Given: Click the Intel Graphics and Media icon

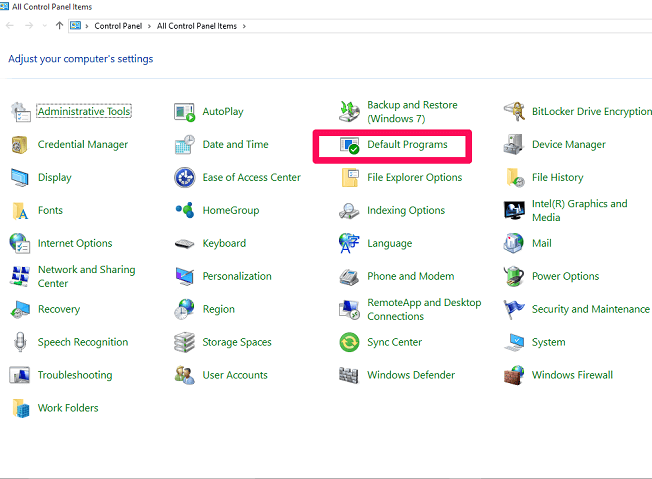Looking at the screenshot, I should (514, 210).
